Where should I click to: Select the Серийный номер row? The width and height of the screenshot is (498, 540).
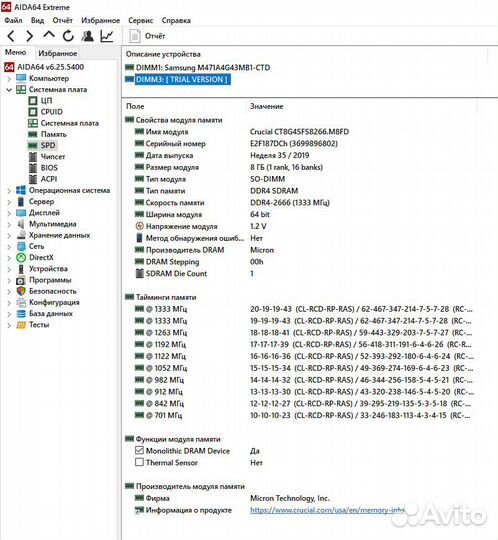click(236, 144)
